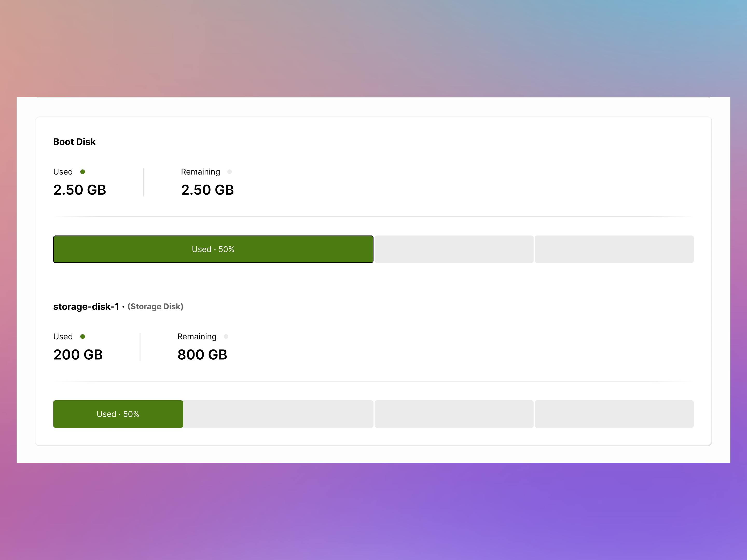Viewport: 747px width, 560px height.
Task: Click the gray Remaining dot for storage-disk-1
Action: coord(226,337)
